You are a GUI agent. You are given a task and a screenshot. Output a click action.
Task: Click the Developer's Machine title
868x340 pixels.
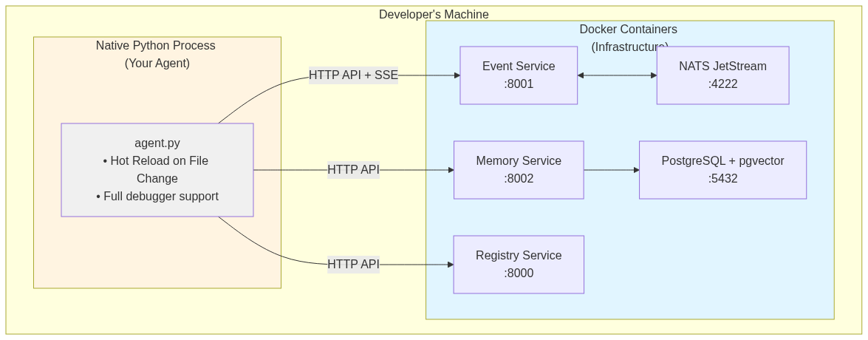[x=434, y=14]
